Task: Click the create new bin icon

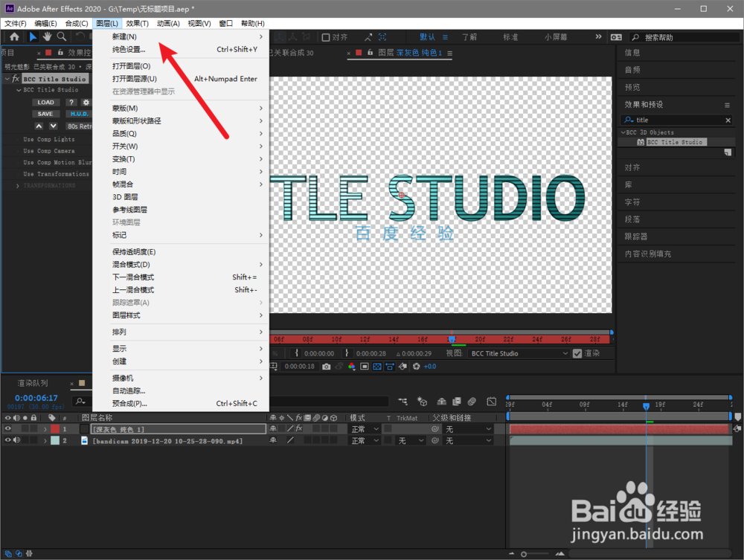Action: (x=728, y=152)
